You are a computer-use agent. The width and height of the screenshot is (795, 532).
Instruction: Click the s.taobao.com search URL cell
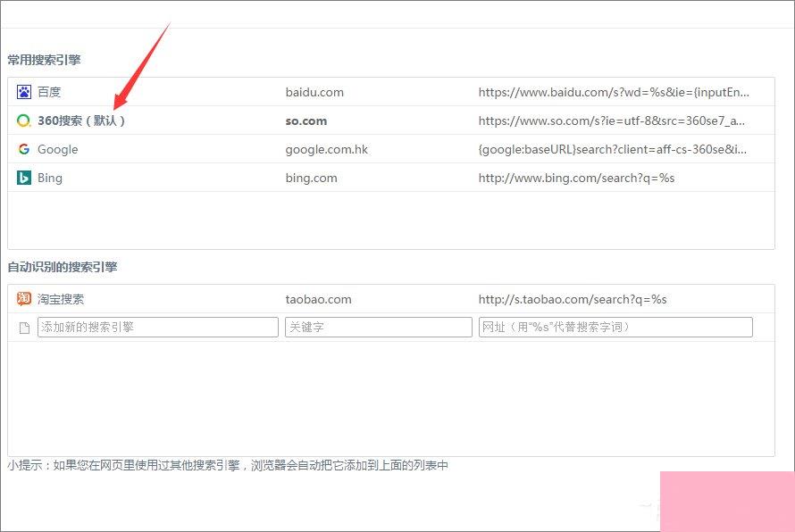[x=573, y=299]
